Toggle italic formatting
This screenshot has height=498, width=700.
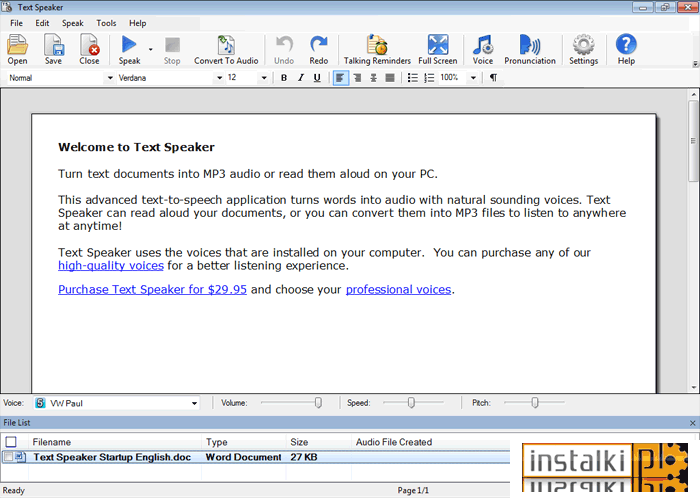click(301, 78)
